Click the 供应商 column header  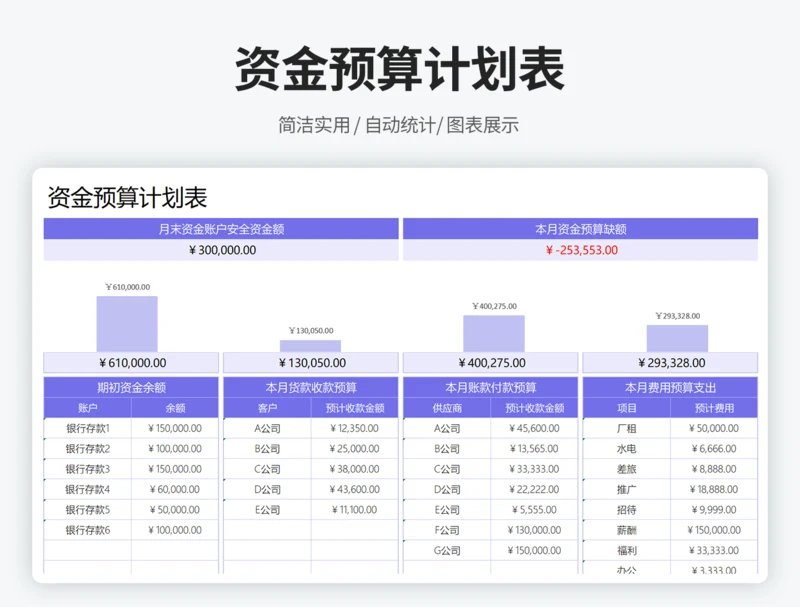pyautogui.click(x=447, y=408)
